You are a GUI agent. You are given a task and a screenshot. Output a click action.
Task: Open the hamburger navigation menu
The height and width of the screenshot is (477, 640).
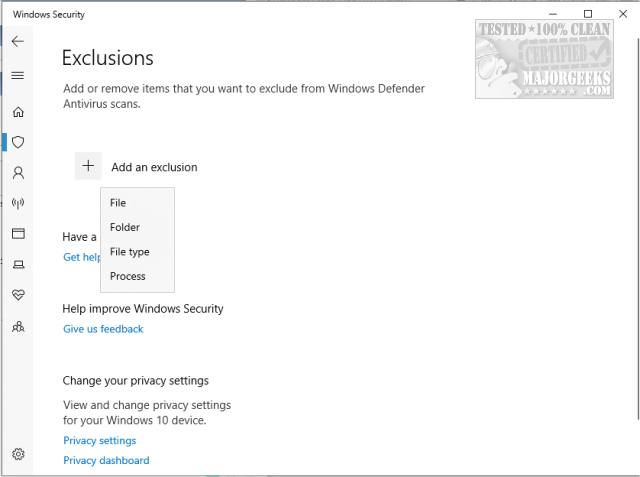click(x=17, y=75)
